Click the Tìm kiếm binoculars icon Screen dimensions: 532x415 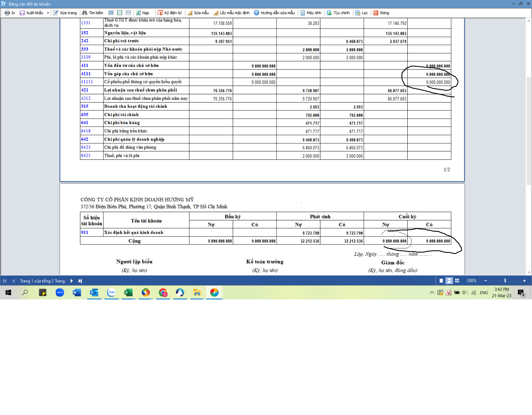85,13
